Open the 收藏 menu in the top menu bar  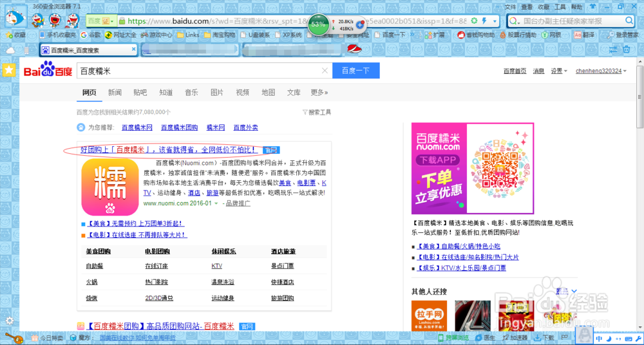tap(544, 7)
